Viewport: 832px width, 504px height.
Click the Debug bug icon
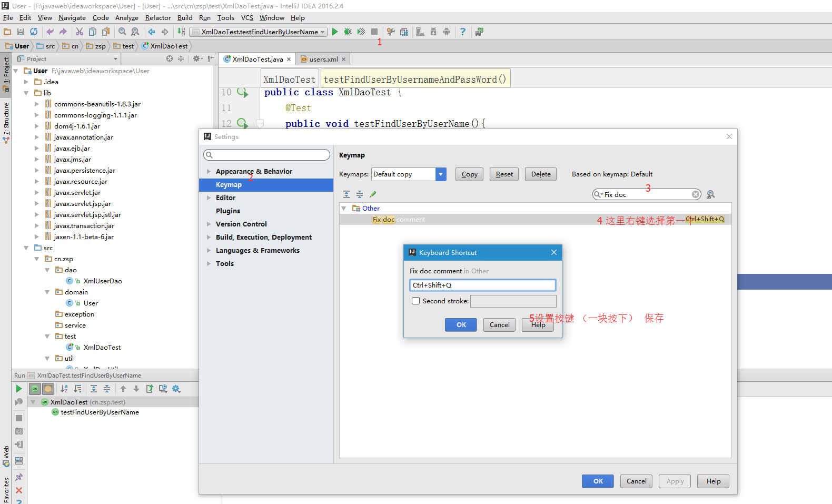(x=348, y=32)
